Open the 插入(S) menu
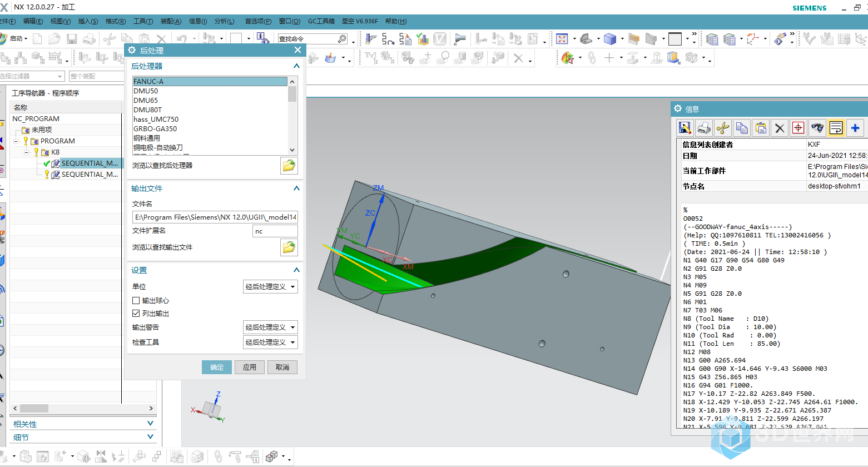 (88, 21)
